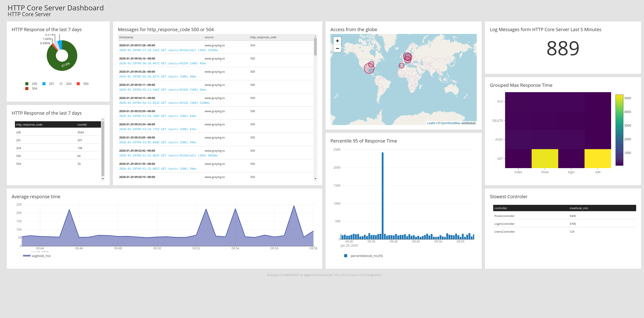Click the red 500 legend square
The image size is (644, 318).
tap(78, 84)
